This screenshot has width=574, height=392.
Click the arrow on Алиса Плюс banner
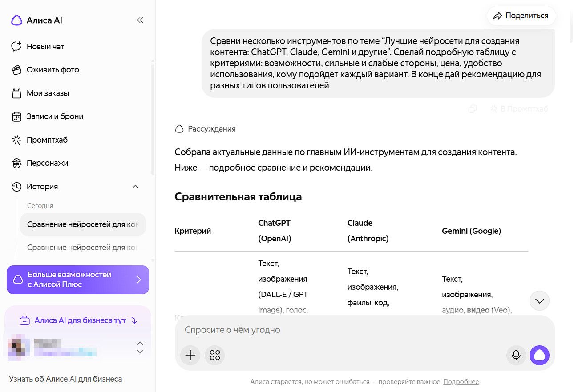[138, 280]
